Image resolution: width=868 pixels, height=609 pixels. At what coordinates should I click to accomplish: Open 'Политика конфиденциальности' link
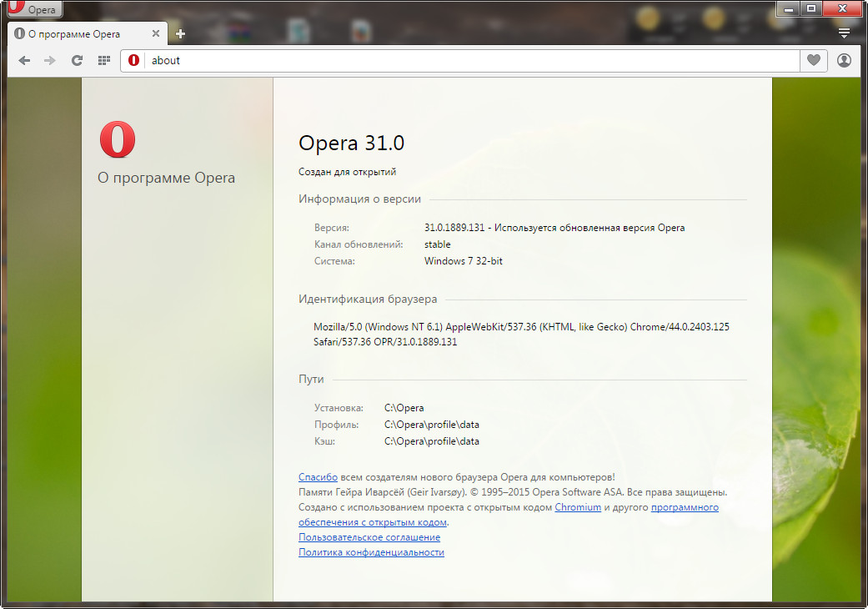click(371, 552)
